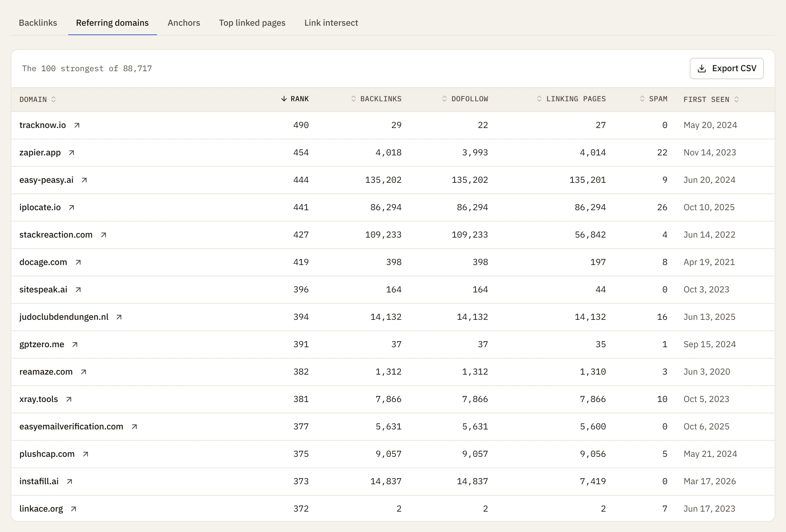Click first seen date Apr 19, 2021
The height and width of the screenshot is (532, 786).
709,262
